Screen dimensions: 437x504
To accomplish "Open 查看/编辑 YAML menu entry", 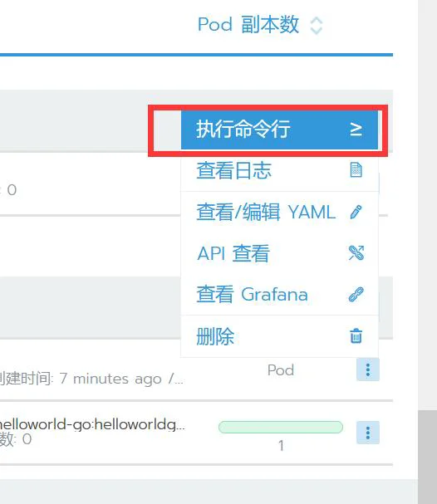I will tap(279, 212).
